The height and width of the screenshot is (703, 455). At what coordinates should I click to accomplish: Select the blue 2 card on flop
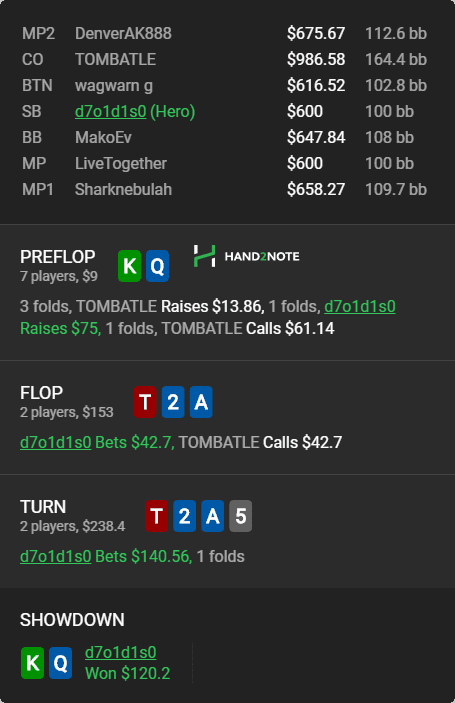pos(173,402)
